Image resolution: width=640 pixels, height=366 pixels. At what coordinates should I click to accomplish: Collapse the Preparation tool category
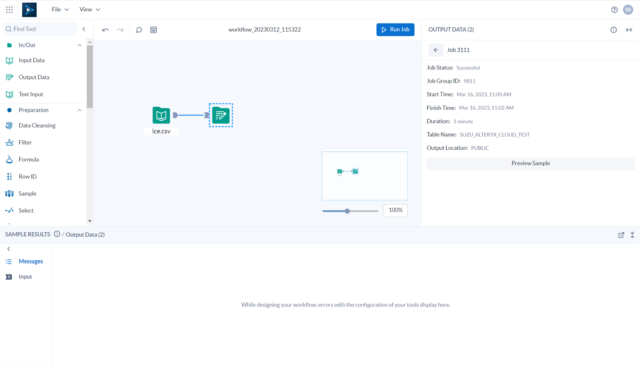click(x=79, y=110)
